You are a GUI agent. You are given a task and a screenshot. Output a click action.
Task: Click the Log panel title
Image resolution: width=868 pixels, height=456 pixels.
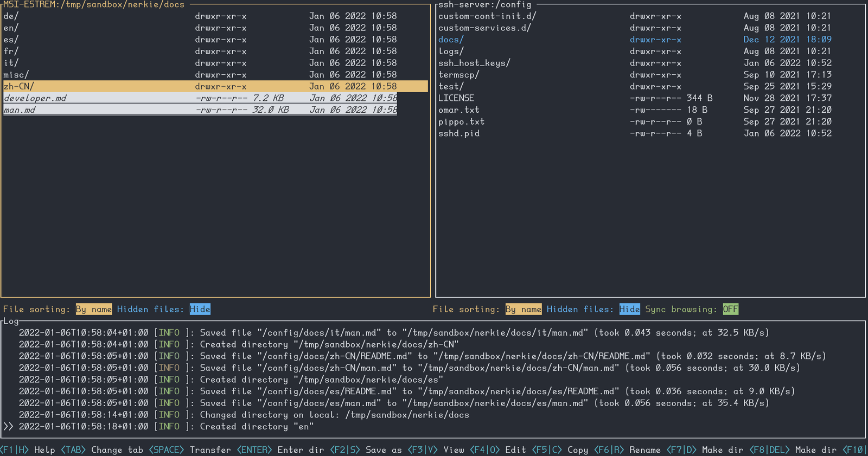coord(11,322)
